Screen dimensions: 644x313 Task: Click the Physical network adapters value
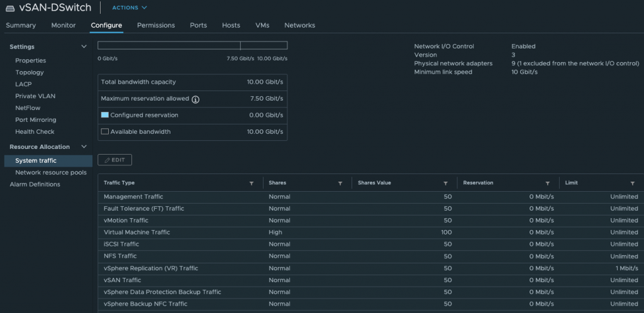click(575, 63)
